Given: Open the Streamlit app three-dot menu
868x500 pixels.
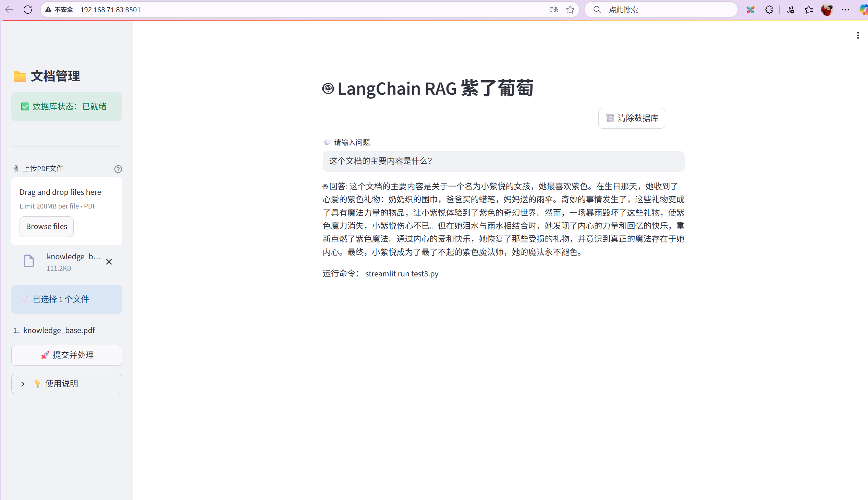Looking at the screenshot, I should coord(858,35).
